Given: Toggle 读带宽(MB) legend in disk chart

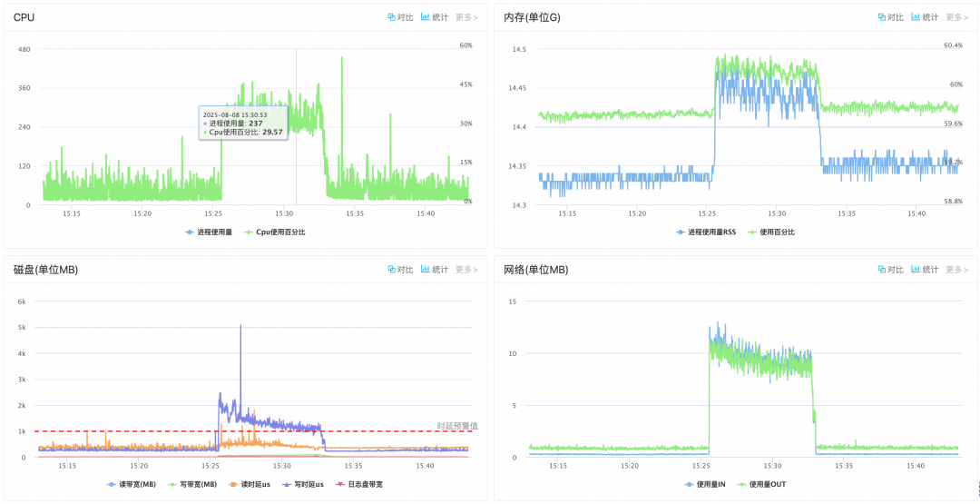Looking at the screenshot, I should coord(132,485).
